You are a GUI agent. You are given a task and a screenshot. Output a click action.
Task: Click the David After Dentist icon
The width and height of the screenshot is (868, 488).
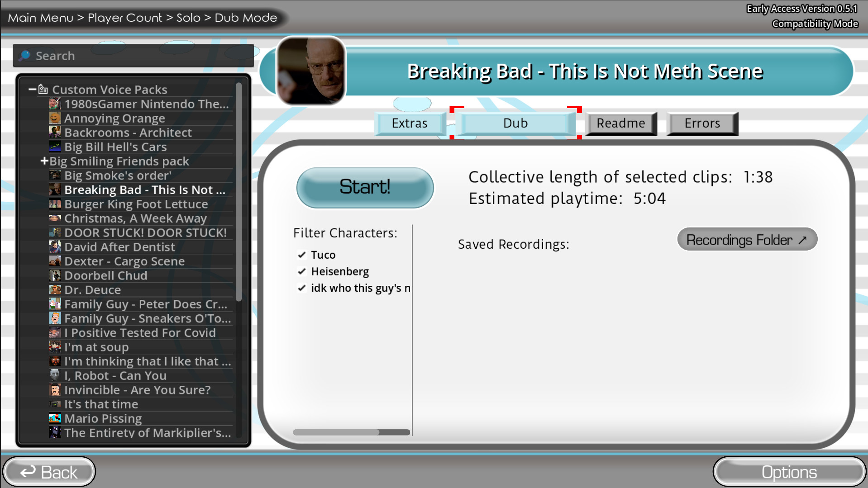55,247
